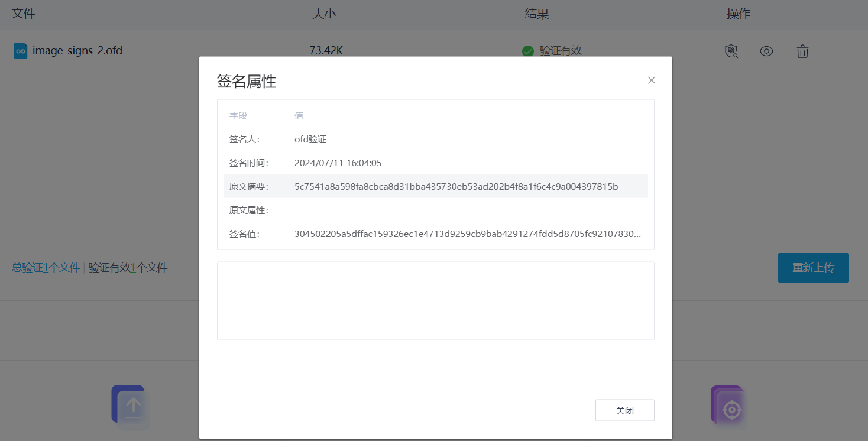This screenshot has width=868, height=441.
Task: Select the purple upload icon at lower left
Action: click(x=129, y=407)
